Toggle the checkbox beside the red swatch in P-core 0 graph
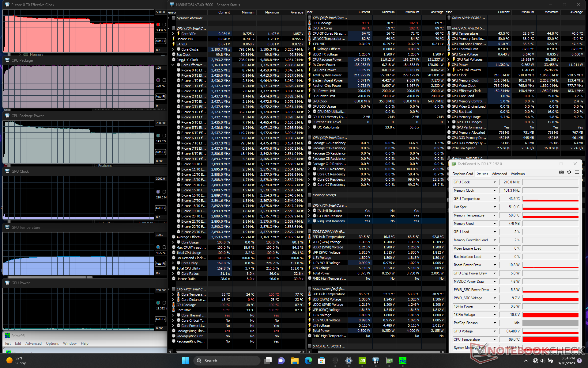This screenshot has height=368, width=588. tap(164, 25)
